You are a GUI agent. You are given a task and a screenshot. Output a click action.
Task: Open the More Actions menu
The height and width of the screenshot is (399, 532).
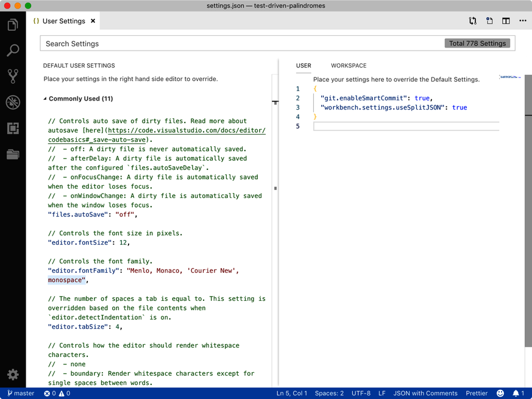522,20
